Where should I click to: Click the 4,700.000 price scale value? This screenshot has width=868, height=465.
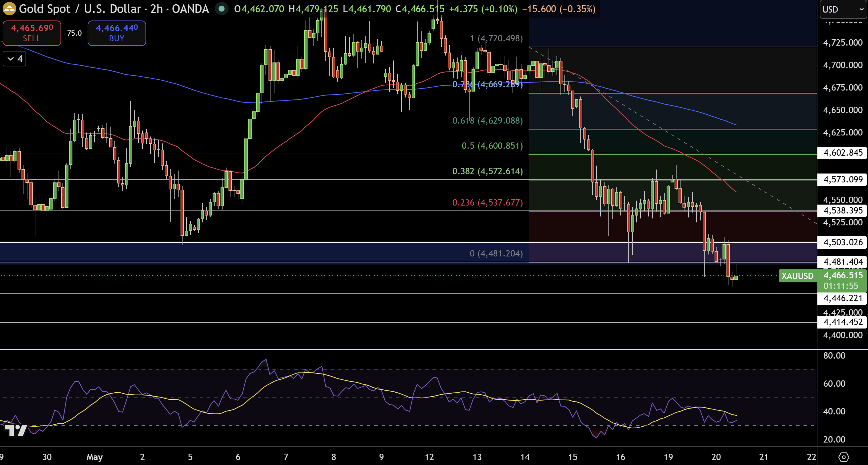pos(843,65)
